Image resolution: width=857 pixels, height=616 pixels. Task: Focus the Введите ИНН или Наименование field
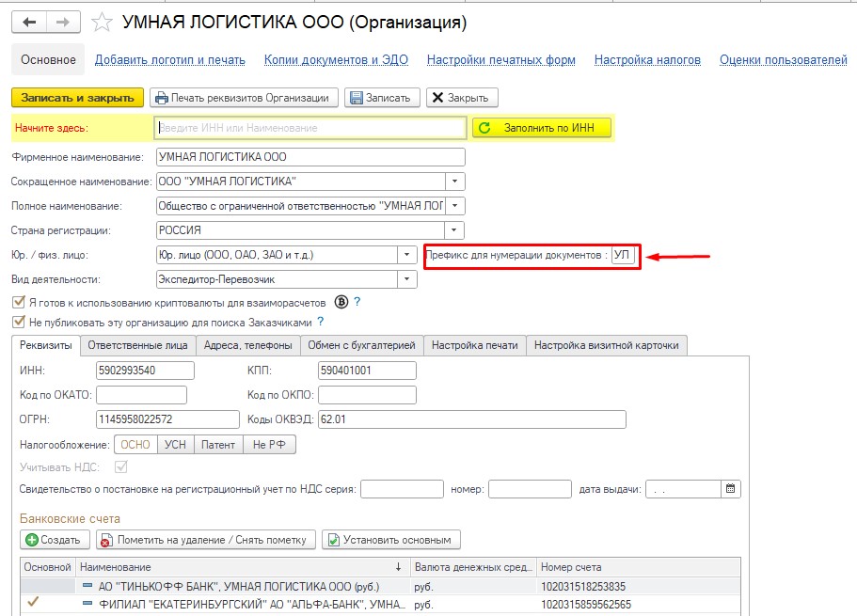[309, 128]
